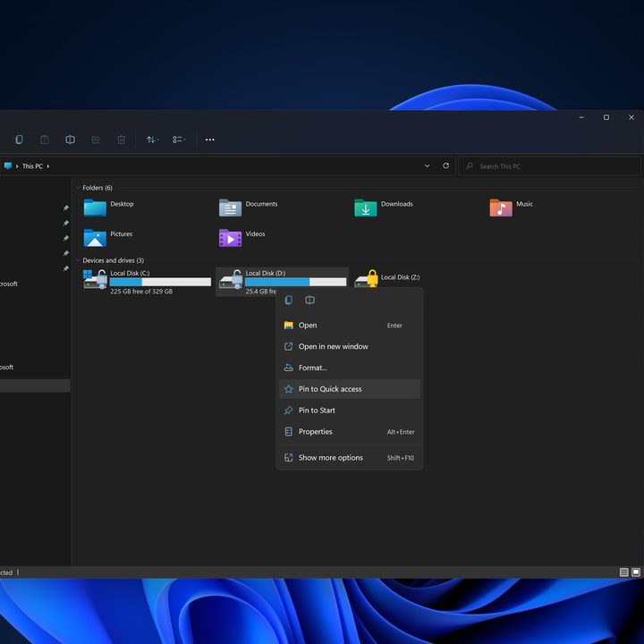Click the Copy icon in context menu

tap(289, 300)
